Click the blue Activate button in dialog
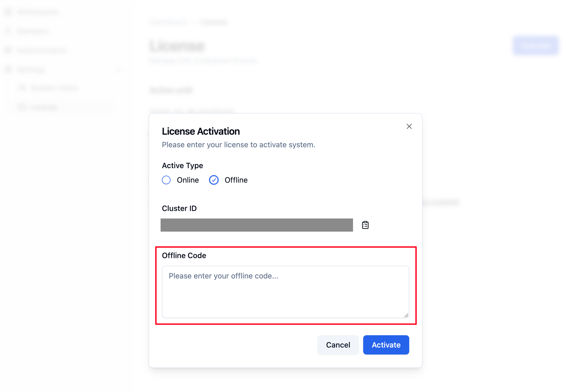Viewport: 569px width, 392px height. 386,345
